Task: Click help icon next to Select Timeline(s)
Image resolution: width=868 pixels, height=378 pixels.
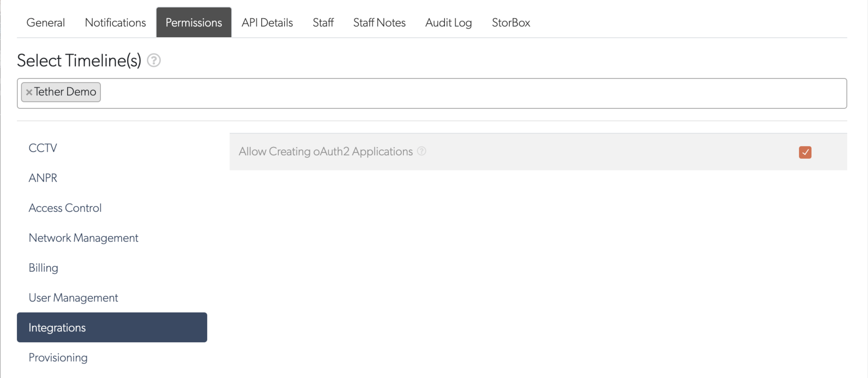Action: 154,61
